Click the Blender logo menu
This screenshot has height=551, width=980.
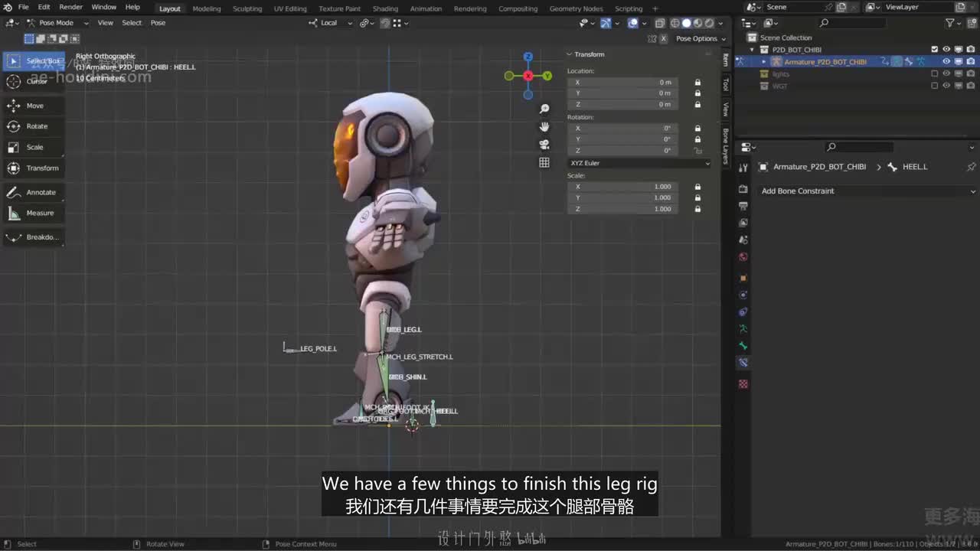coord(8,8)
